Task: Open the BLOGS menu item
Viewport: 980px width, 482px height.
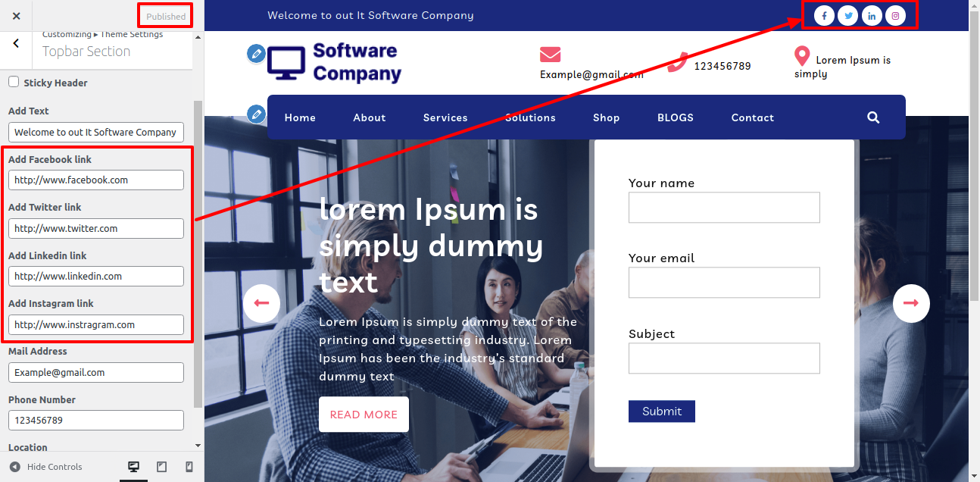Action: 676,117
